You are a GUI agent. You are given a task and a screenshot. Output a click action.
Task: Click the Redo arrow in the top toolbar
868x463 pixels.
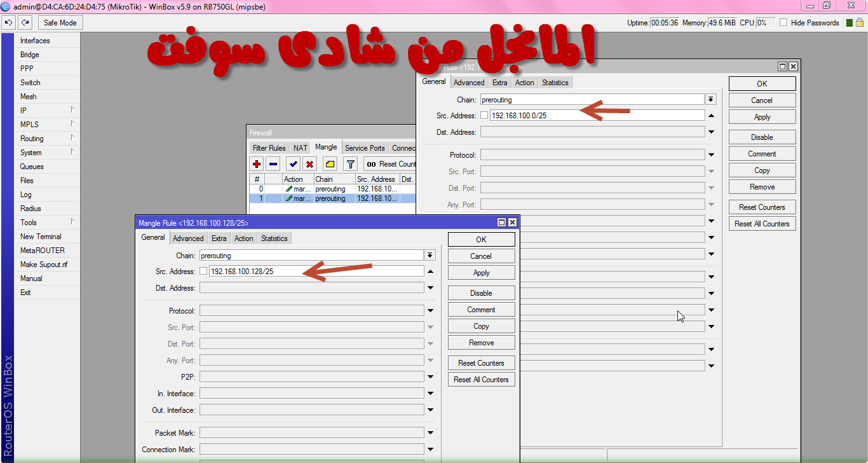tap(25, 22)
